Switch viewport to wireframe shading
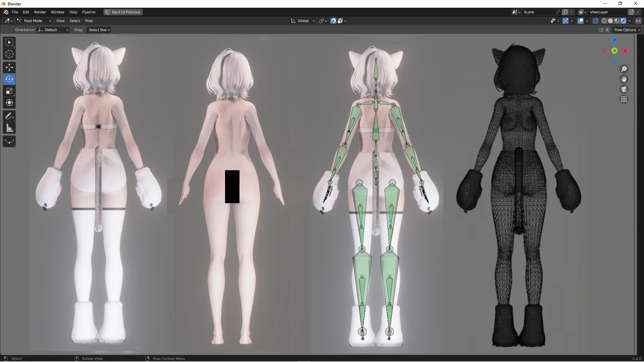This screenshot has height=362, width=644. coord(604,20)
